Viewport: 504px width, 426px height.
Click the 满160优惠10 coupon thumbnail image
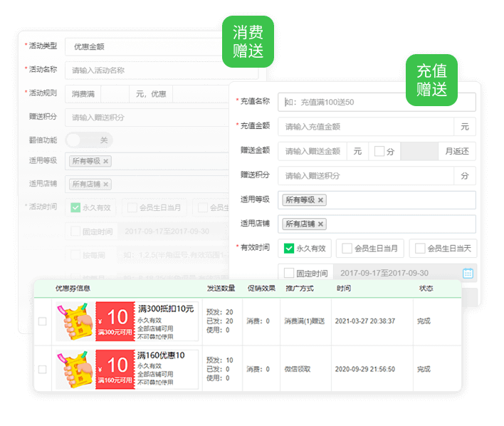click(75, 370)
